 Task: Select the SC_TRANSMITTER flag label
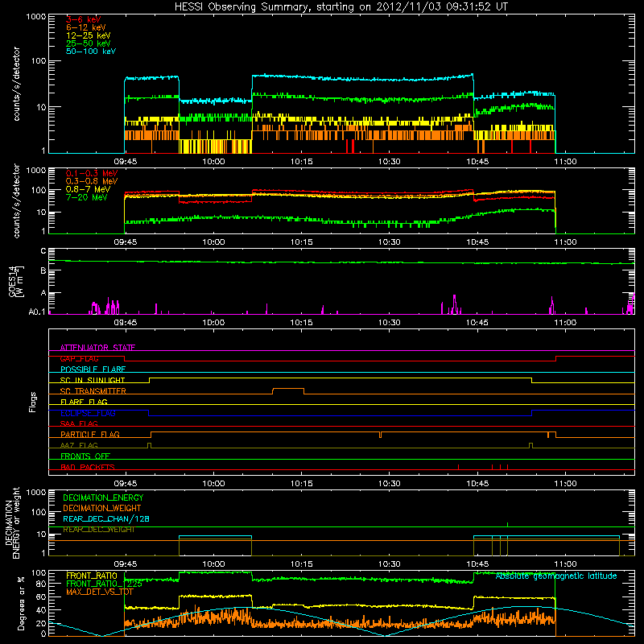(x=93, y=391)
